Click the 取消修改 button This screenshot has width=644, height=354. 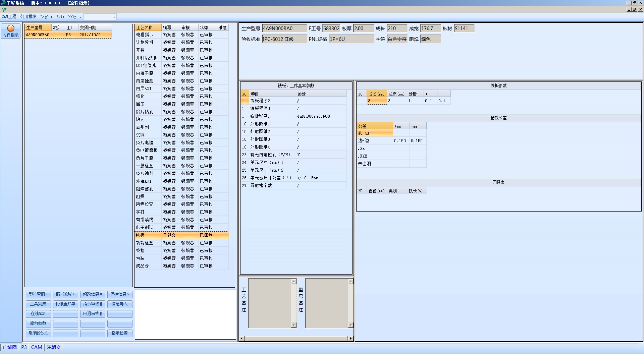tap(38, 333)
